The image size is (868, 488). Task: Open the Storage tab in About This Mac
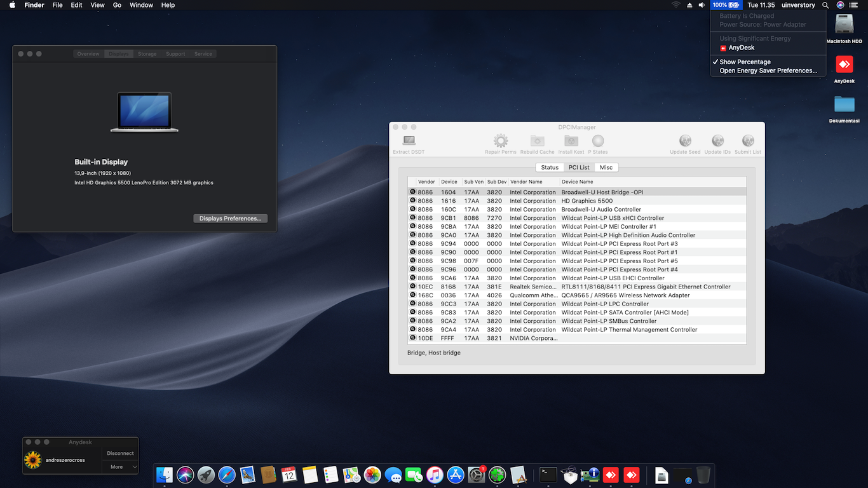(x=147, y=54)
